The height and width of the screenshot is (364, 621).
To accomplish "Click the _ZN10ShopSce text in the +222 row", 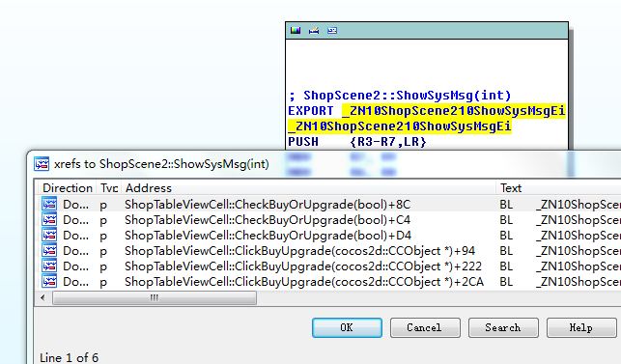I will click(579, 266).
